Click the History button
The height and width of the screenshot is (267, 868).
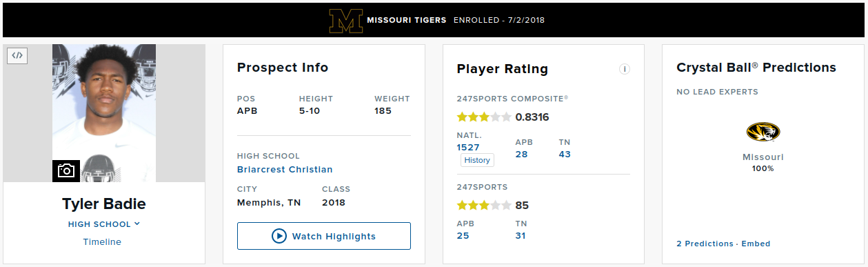477,160
